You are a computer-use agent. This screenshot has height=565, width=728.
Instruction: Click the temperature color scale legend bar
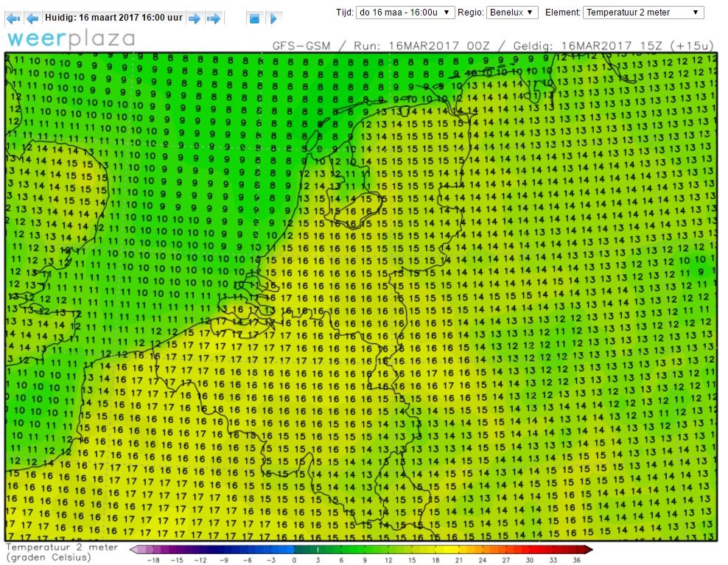click(x=361, y=550)
